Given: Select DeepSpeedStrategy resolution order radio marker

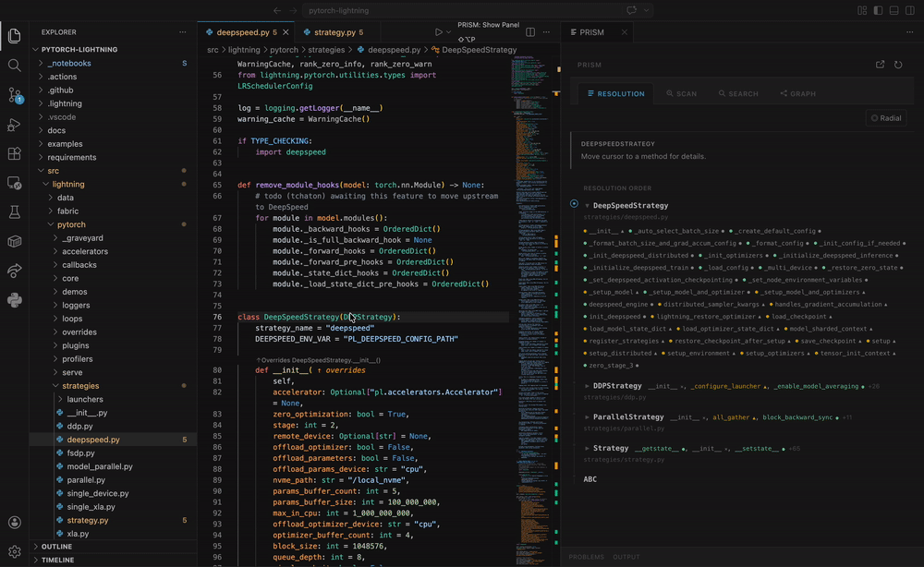Looking at the screenshot, I should point(574,204).
